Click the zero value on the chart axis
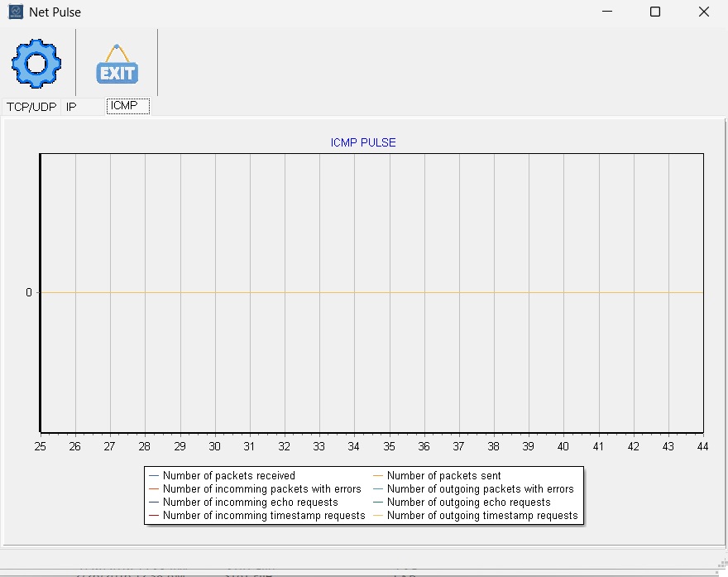Screen dimensions: 728x577 28,292
